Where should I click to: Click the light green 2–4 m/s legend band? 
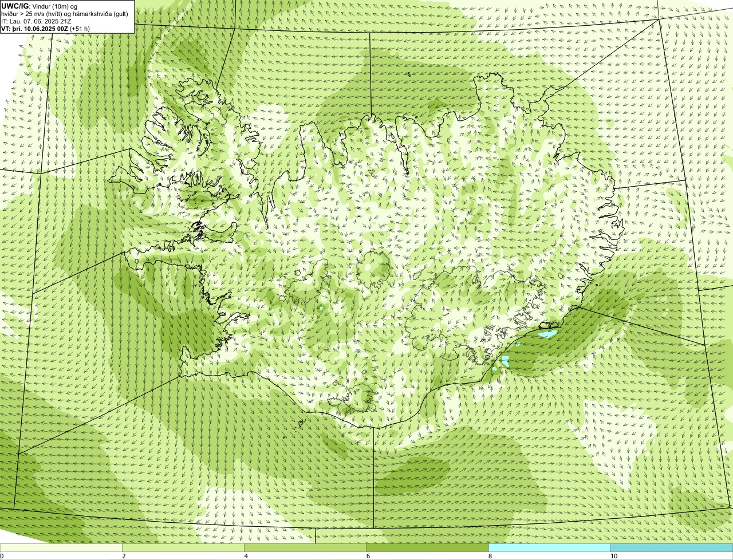tap(183, 547)
